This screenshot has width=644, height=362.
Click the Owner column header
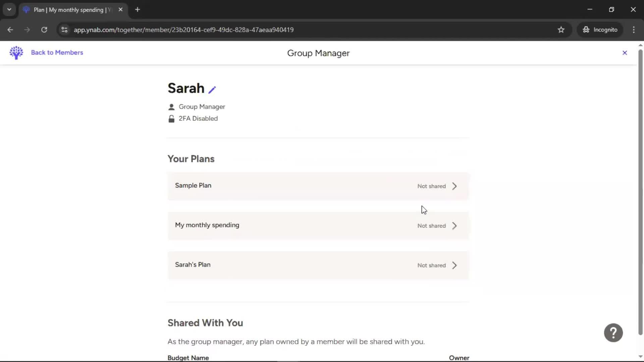pyautogui.click(x=459, y=358)
